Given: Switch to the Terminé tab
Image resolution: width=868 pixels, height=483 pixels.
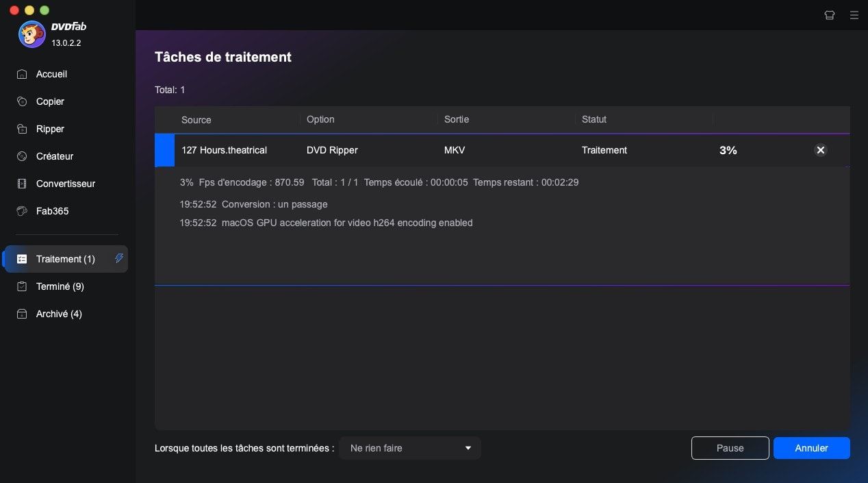Looking at the screenshot, I should click(60, 286).
